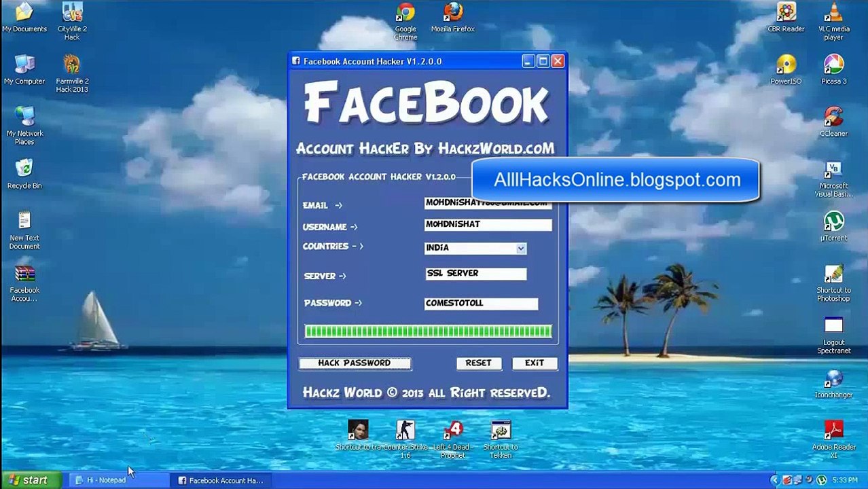Click the Server field showing SSL SERVER
The image size is (868, 489).
coord(475,274)
